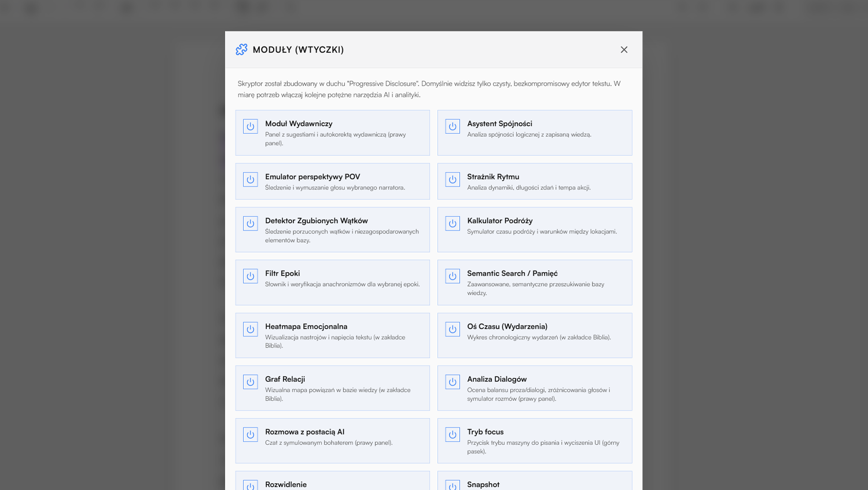Click text 'Analiza dynamiki, długości zdań i tempa akcji.'
868x490 pixels.
pos(529,188)
